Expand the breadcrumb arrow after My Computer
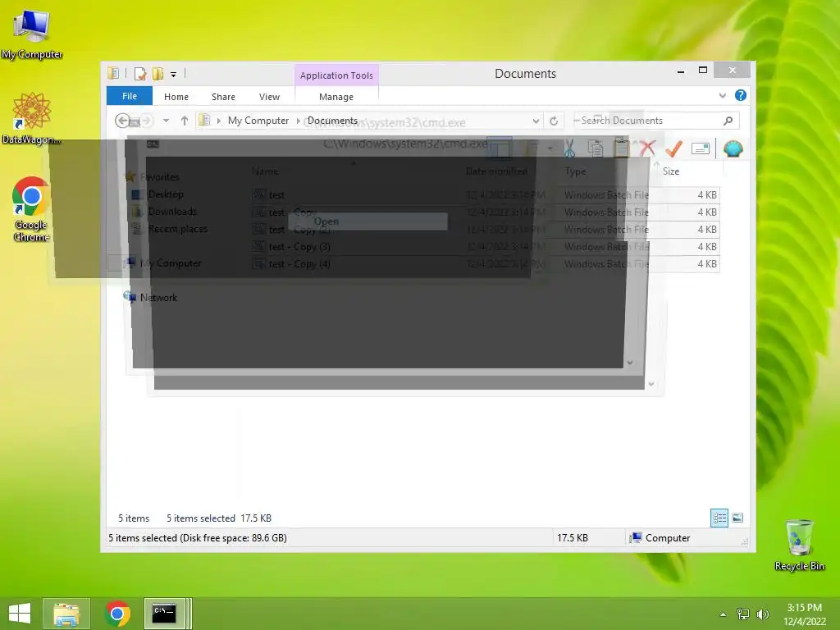The width and height of the screenshot is (840, 630). pyautogui.click(x=299, y=121)
